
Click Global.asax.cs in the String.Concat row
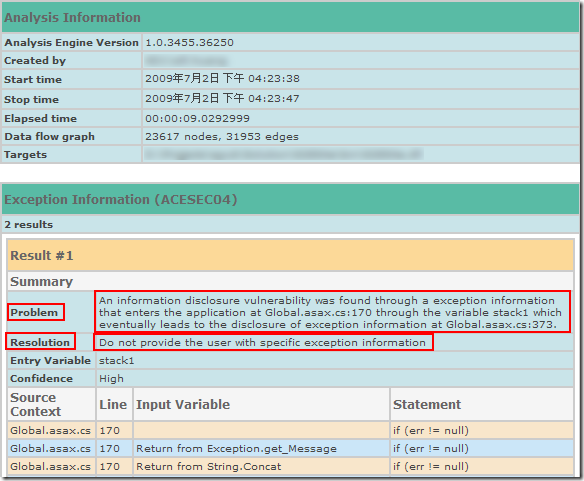click(50, 466)
